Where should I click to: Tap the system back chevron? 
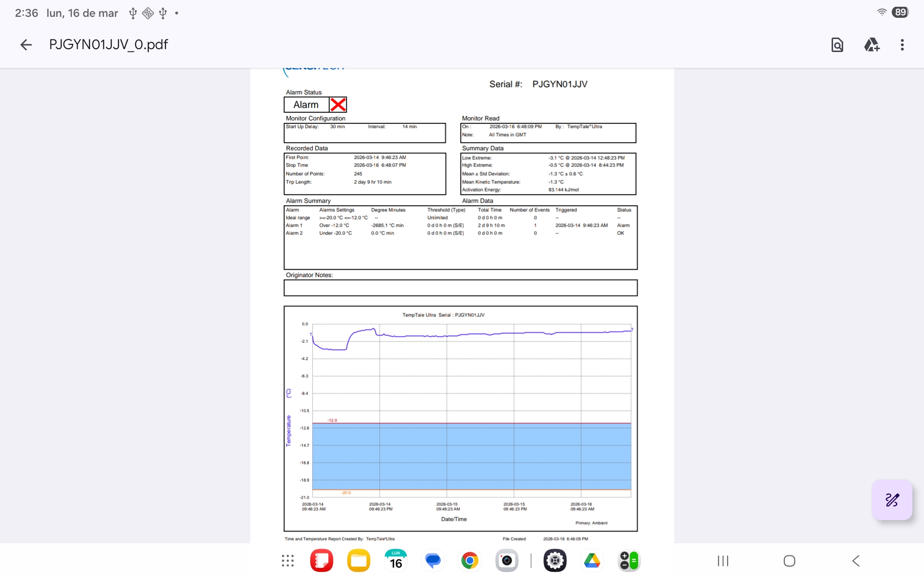point(856,561)
